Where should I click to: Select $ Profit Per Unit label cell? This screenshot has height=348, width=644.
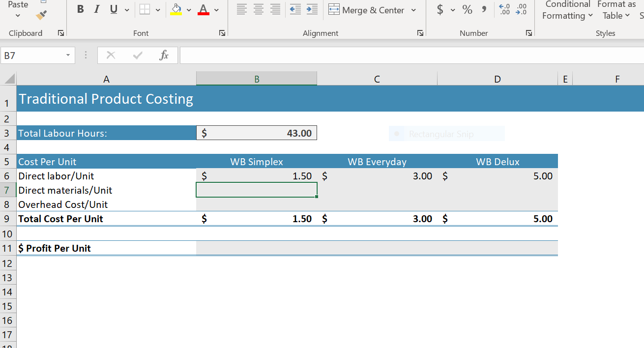point(106,248)
